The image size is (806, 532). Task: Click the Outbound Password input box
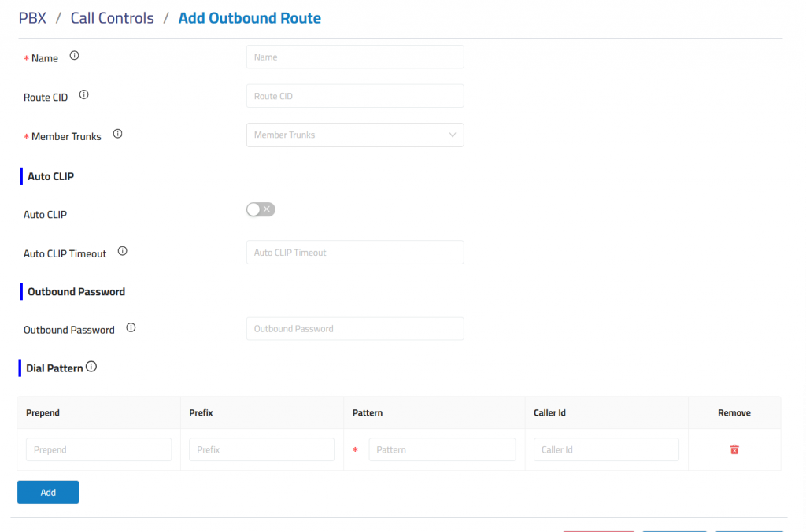(x=355, y=329)
